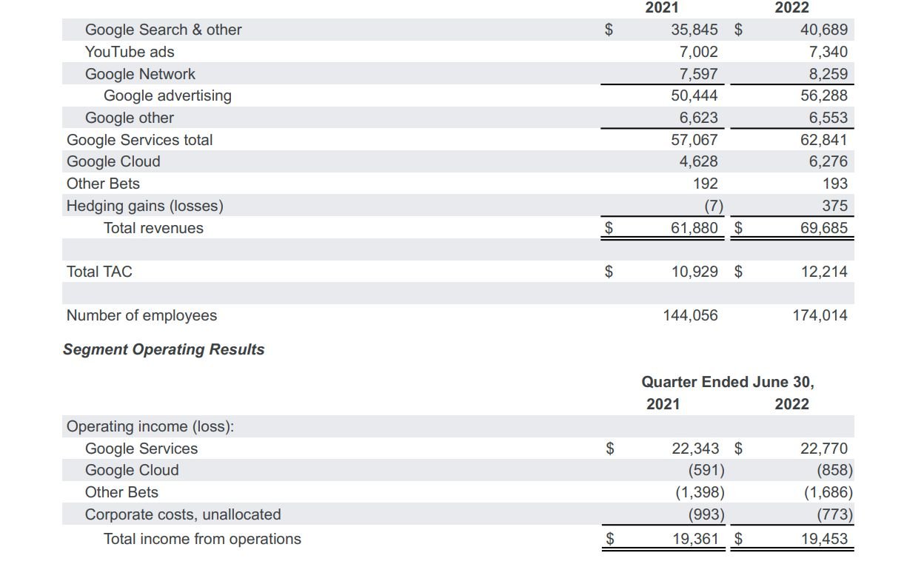Select the Google Services total label
924x564 pixels.
click(139, 140)
